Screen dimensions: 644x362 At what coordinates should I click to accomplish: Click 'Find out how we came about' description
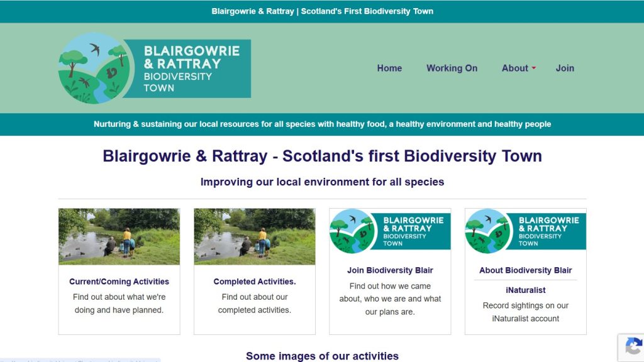[390, 299]
